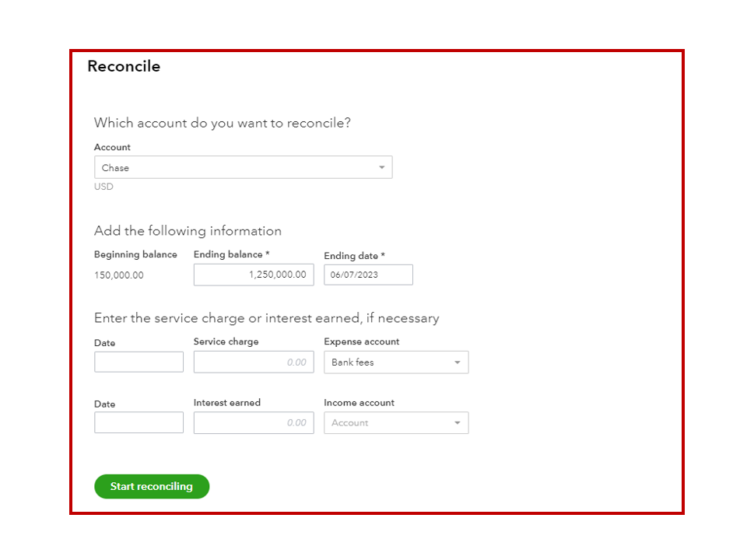Click the 'Add the following information' heading
The image size is (747, 560).
188,231
